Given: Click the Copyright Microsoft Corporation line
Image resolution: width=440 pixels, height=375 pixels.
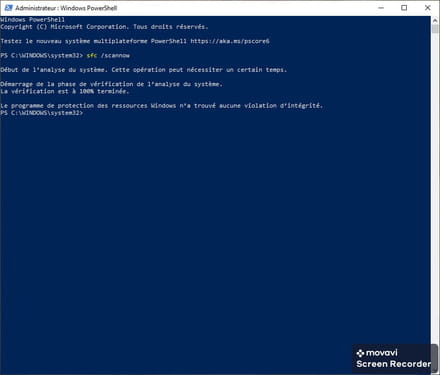Looking at the screenshot, I should (x=104, y=27).
